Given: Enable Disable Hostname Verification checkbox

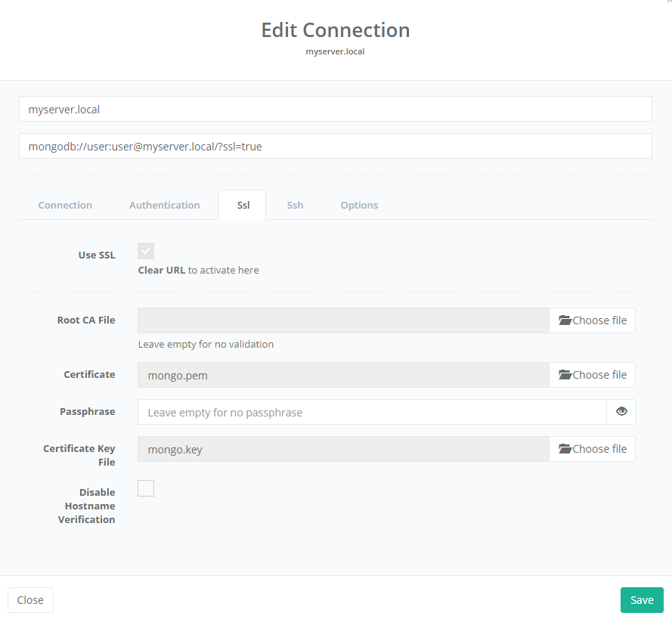Looking at the screenshot, I should click(146, 488).
